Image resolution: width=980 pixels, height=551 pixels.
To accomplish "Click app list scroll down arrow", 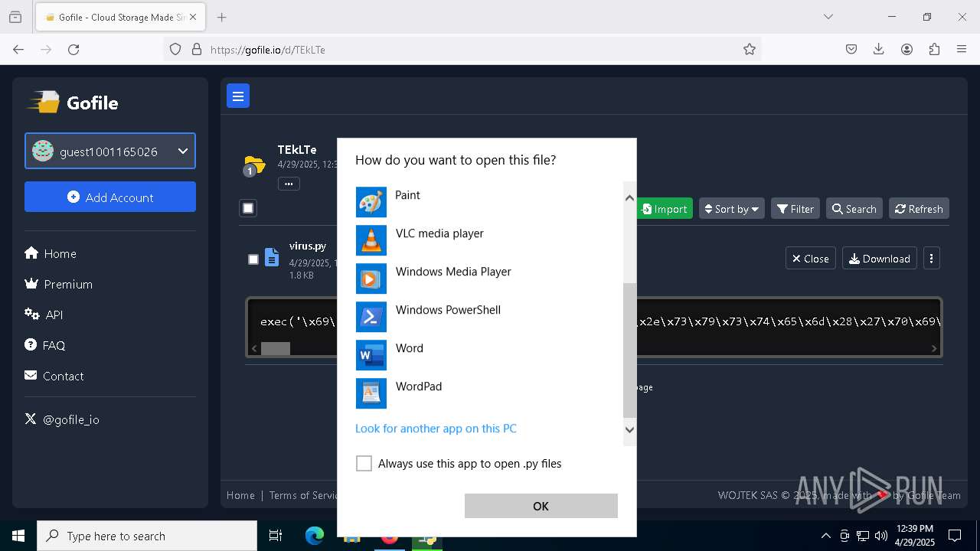I will 629,429.
